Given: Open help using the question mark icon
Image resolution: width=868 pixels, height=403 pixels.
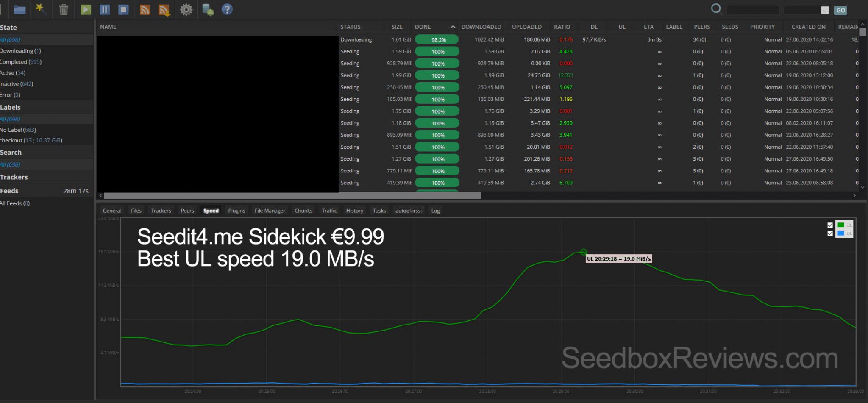Looking at the screenshot, I should click(227, 9).
